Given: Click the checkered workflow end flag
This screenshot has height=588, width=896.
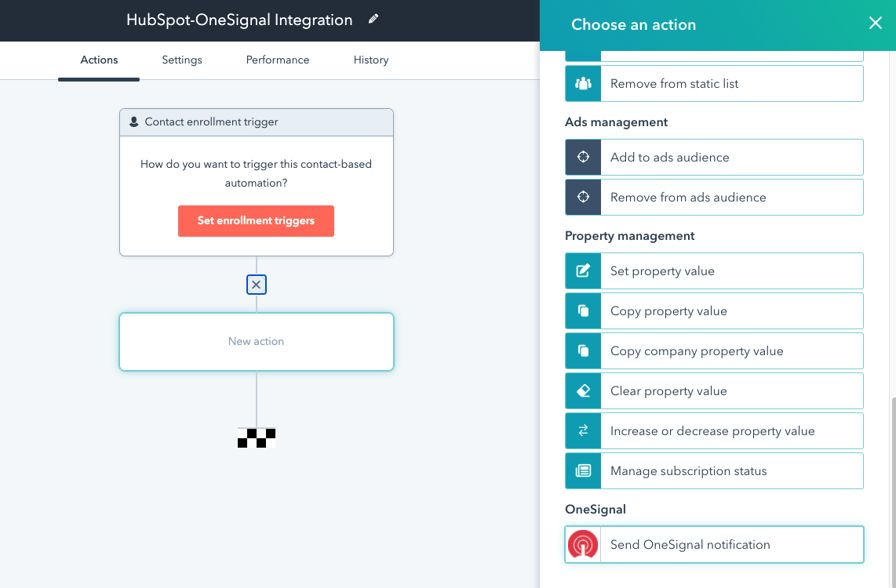Looking at the screenshot, I should click(x=257, y=437).
